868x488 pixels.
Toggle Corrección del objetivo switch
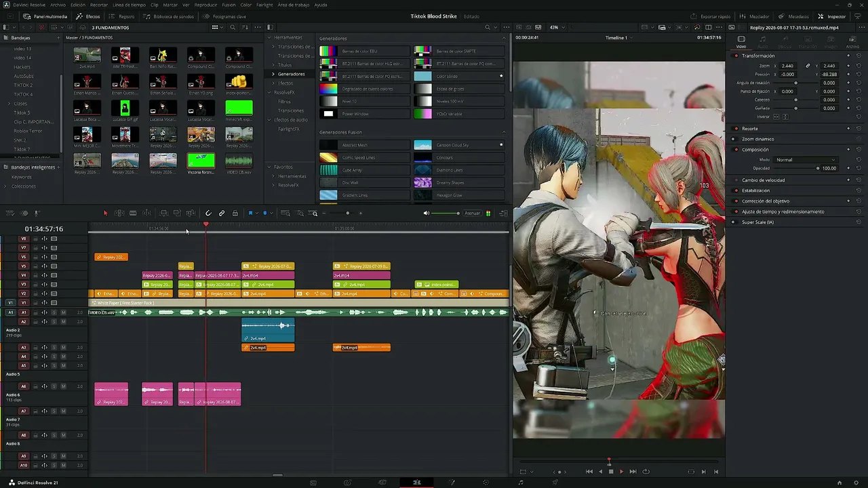(736, 201)
